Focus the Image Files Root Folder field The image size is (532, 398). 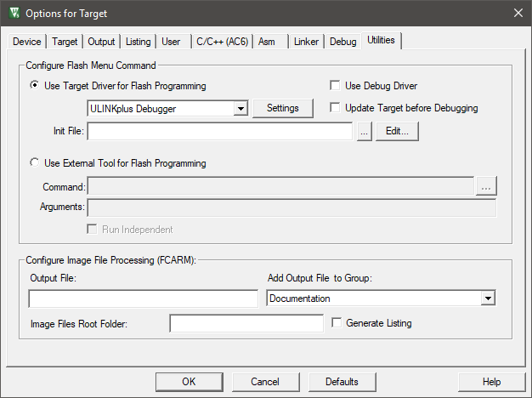click(246, 324)
